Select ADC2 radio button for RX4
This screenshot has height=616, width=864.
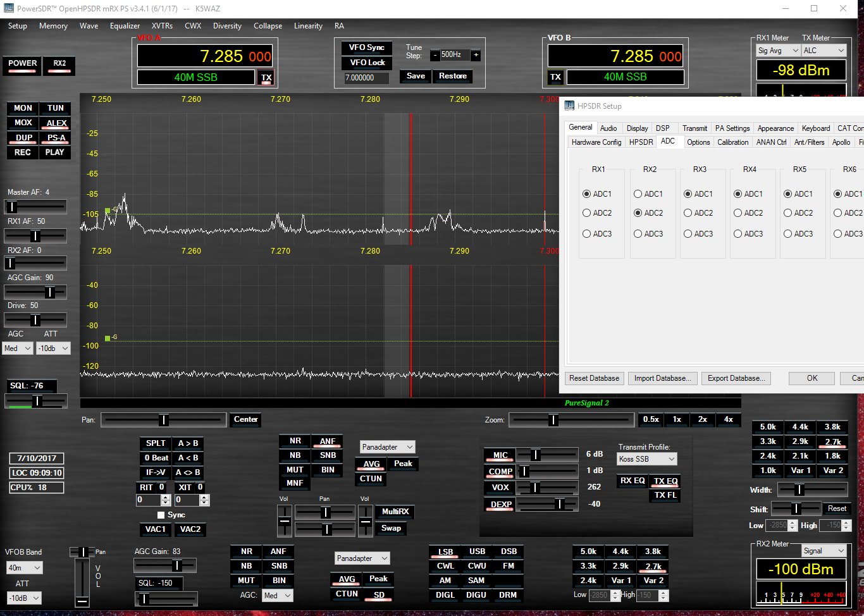coord(738,213)
